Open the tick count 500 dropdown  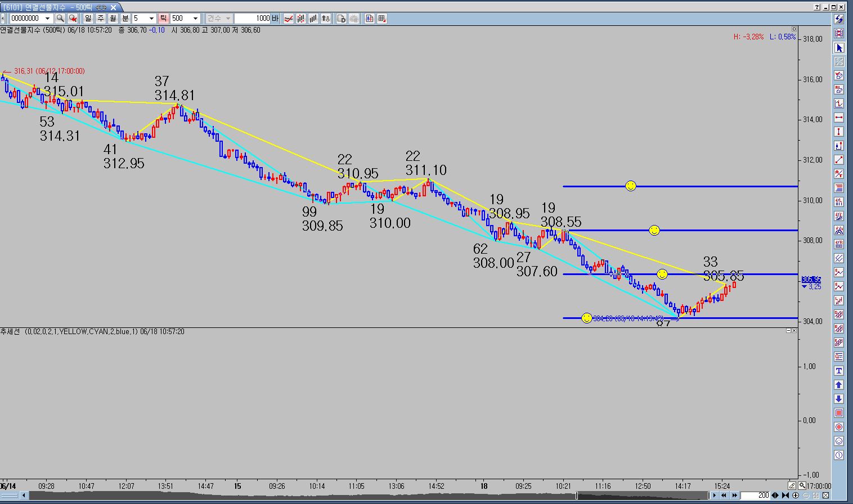tap(195, 19)
